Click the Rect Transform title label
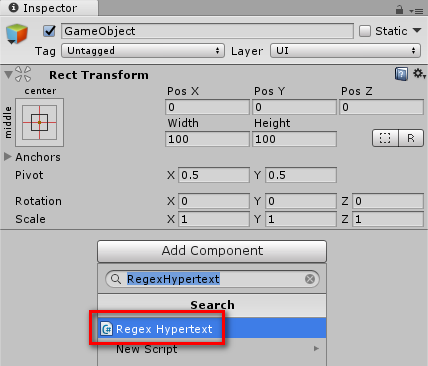The width and height of the screenshot is (428, 366). point(99,75)
